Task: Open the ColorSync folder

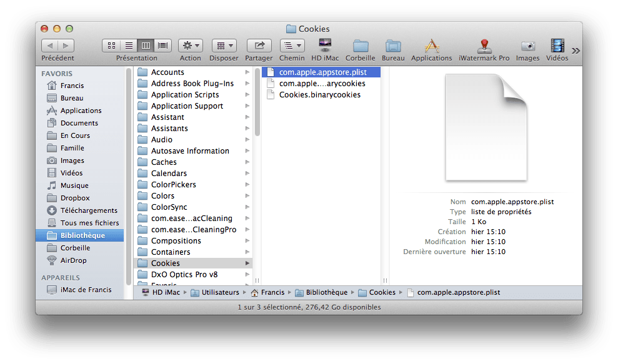Action: coord(194,207)
